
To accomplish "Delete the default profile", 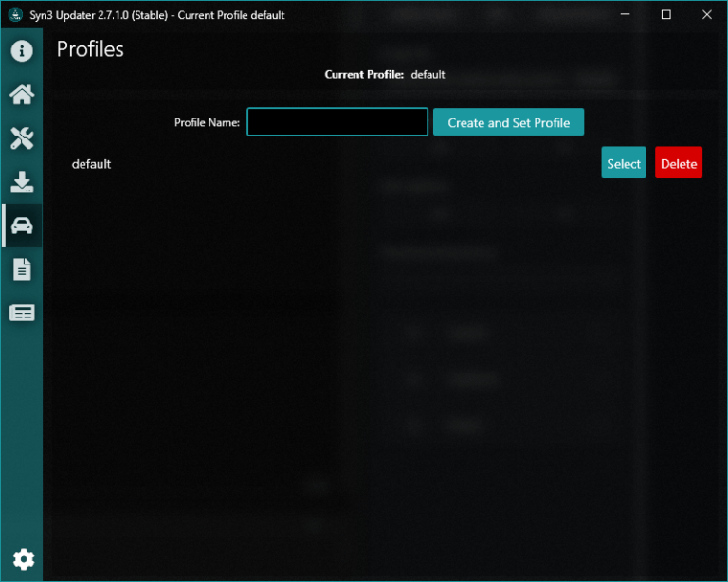I will [679, 162].
